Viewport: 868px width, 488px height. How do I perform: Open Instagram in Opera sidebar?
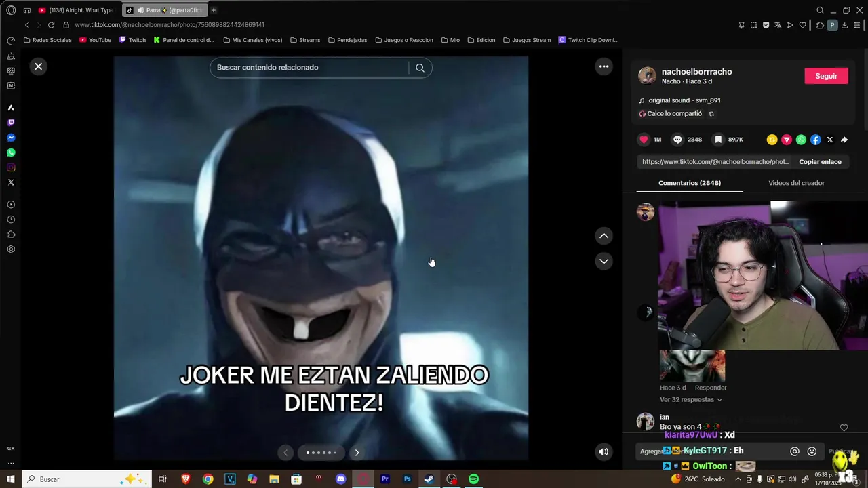[11, 168]
